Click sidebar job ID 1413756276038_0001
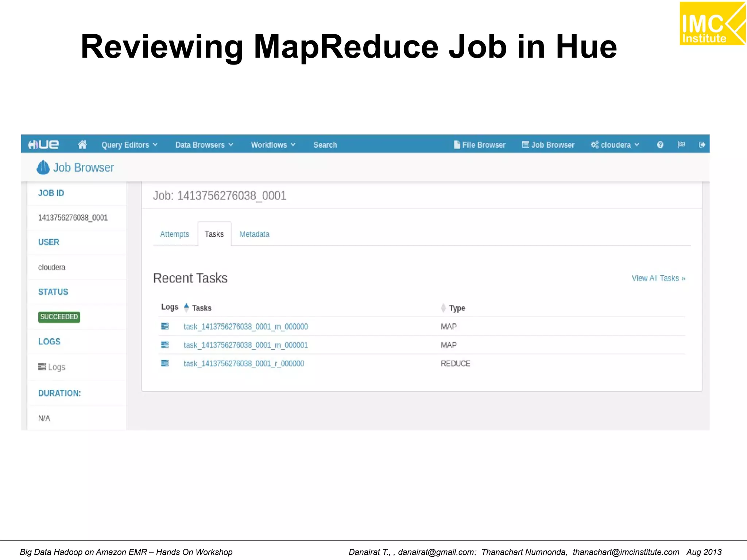Screen dimensions: 747x560 click(x=73, y=218)
